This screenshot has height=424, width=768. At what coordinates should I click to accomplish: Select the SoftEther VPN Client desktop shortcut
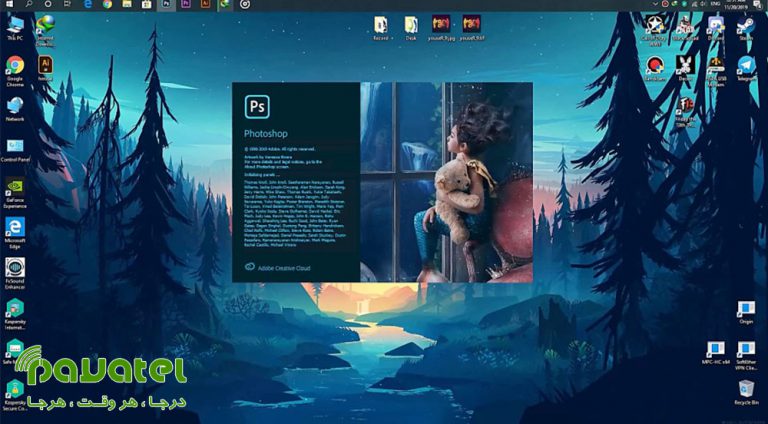tap(746, 355)
